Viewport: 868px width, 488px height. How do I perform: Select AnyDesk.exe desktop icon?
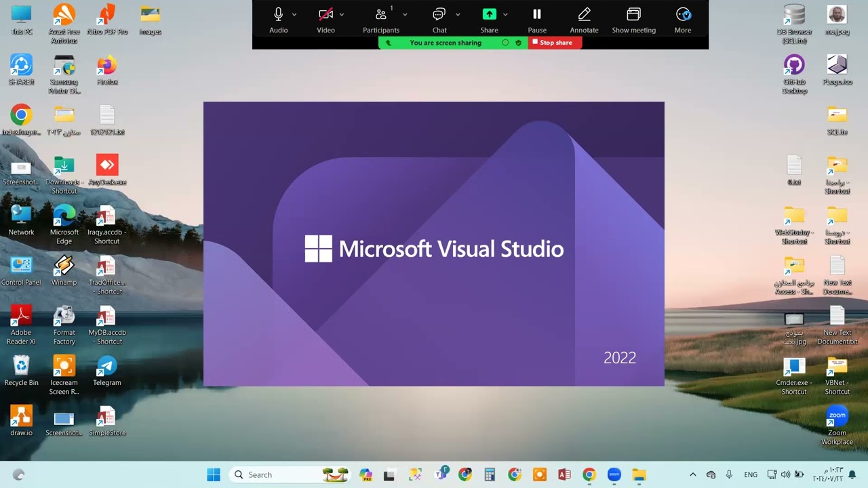click(107, 171)
